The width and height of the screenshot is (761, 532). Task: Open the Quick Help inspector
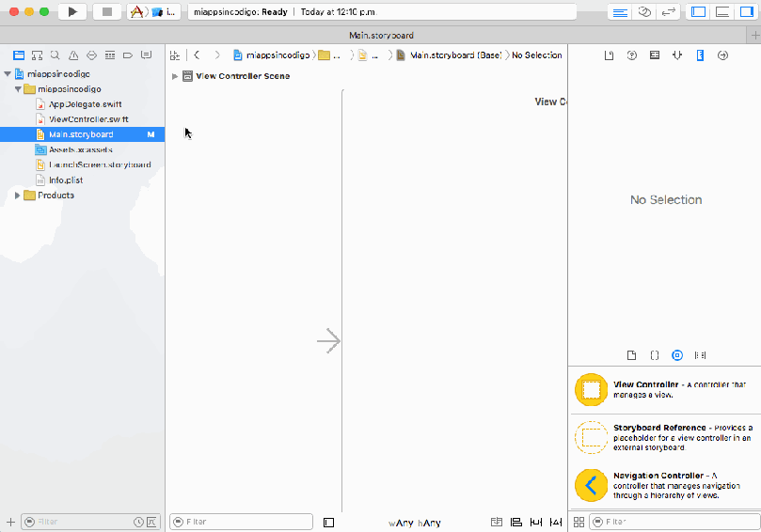(x=631, y=55)
